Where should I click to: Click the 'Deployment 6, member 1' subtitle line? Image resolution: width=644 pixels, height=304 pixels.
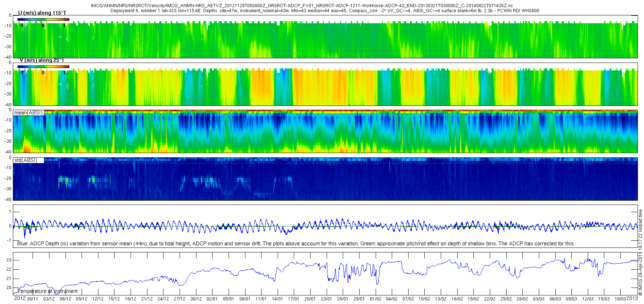click(x=325, y=11)
